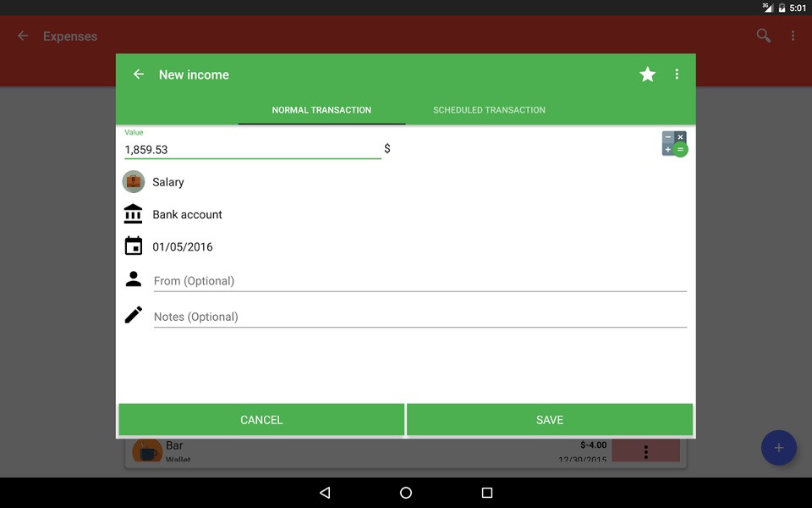The height and width of the screenshot is (508, 812).
Task: Switch to the Scheduled Transaction tab
Action: (490, 110)
